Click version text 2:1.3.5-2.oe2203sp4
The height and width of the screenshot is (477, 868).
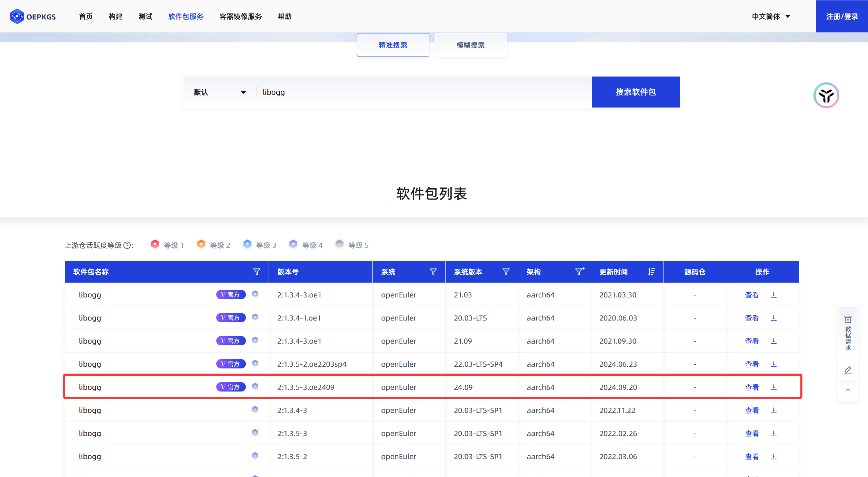[x=312, y=364]
